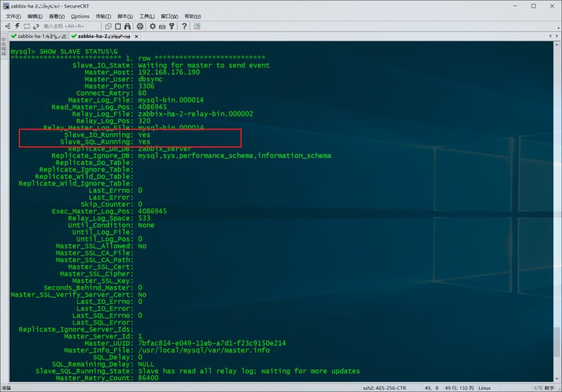Screen dimensions: 562x392
Task: Click the SQL_Remaining_Delay value NULL
Action: (146, 364)
